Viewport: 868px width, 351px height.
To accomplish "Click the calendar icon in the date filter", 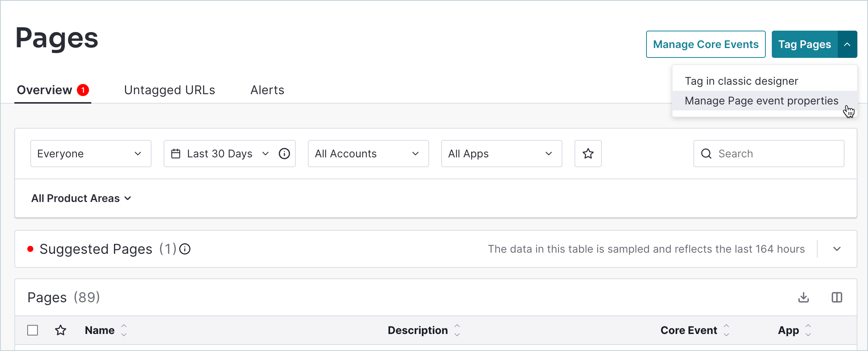I will click(176, 154).
